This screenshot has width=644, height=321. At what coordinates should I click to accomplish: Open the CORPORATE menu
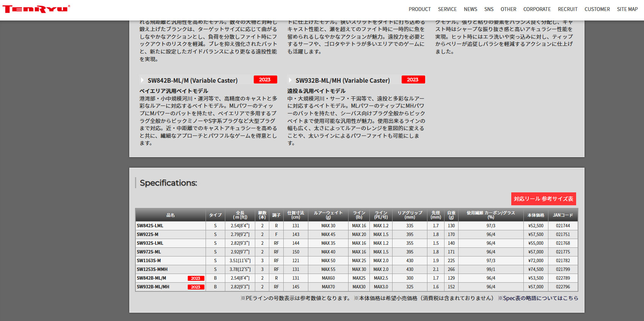(537, 9)
